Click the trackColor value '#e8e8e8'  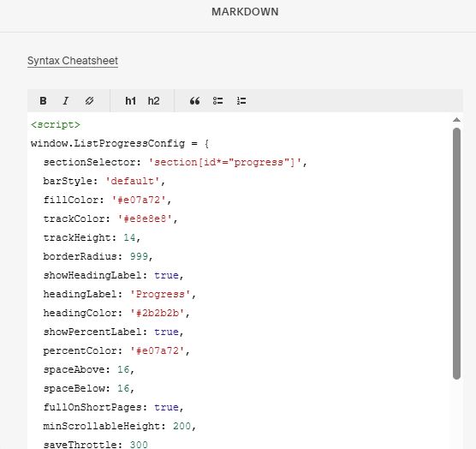click(145, 219)
